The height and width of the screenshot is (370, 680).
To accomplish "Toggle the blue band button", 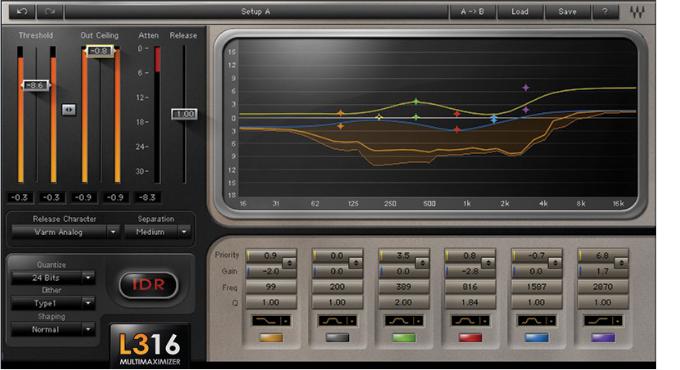I will tap(536, 337).
